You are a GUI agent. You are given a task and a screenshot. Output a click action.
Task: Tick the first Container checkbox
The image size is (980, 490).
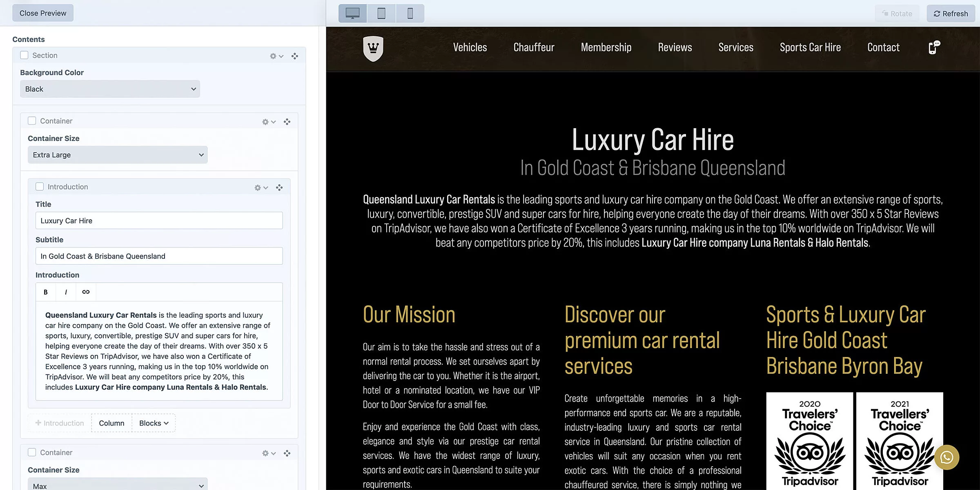pyautogui.click(x=32, y=121)
